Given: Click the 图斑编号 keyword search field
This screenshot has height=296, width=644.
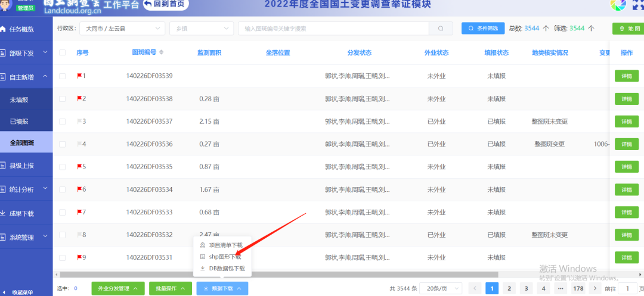Looking at the screenshot, I should (x=334, y=29).
